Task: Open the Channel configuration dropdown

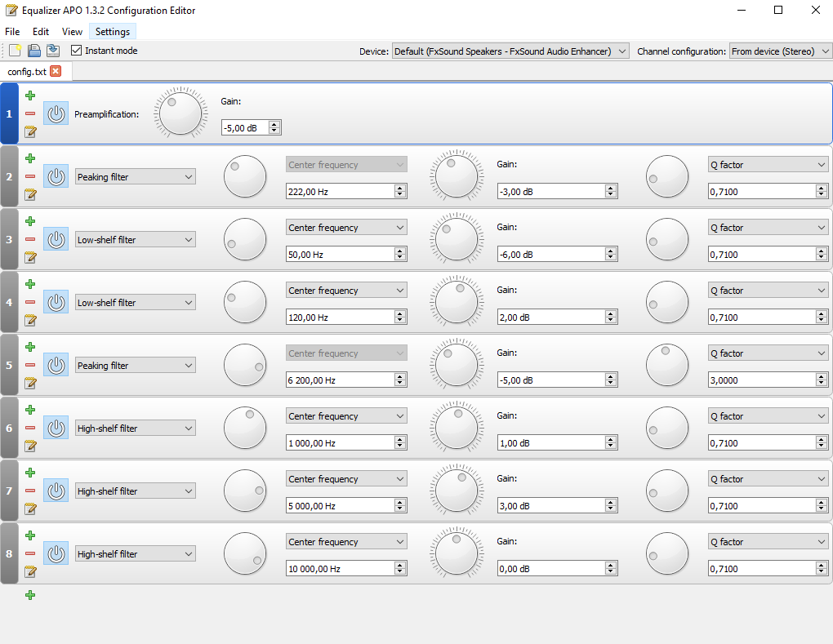Action: tap(781, 51)
